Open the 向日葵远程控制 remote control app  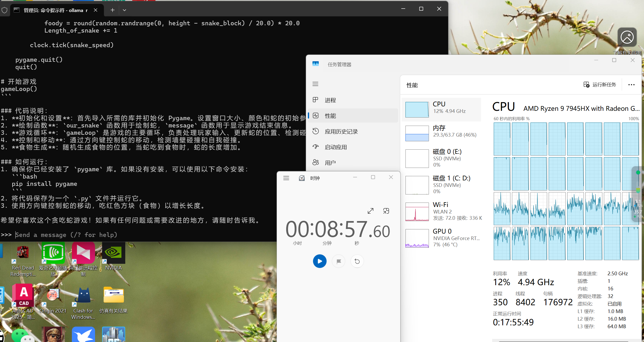[x=83, y=252]
